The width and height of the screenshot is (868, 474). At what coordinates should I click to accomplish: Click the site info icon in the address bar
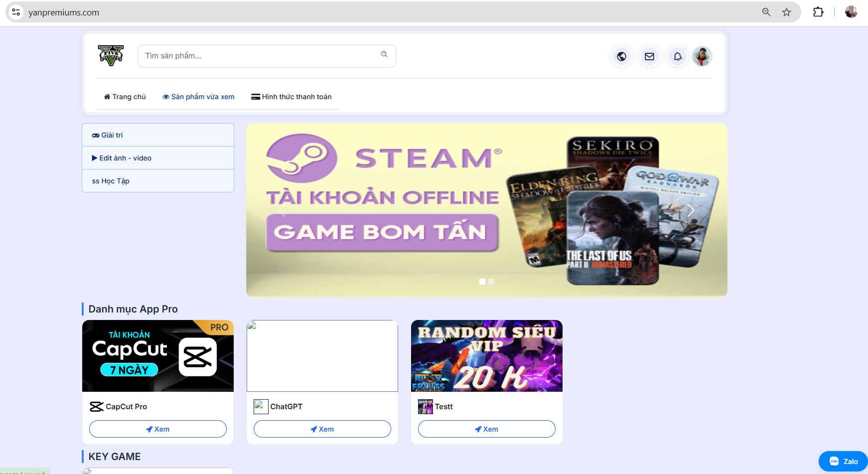pos(16,12)
